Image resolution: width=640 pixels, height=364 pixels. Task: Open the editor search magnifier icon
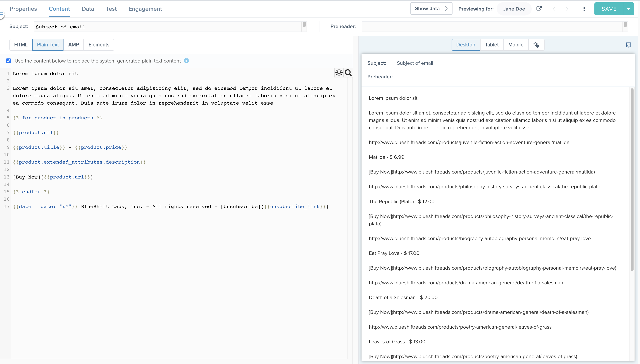[348, 73]
